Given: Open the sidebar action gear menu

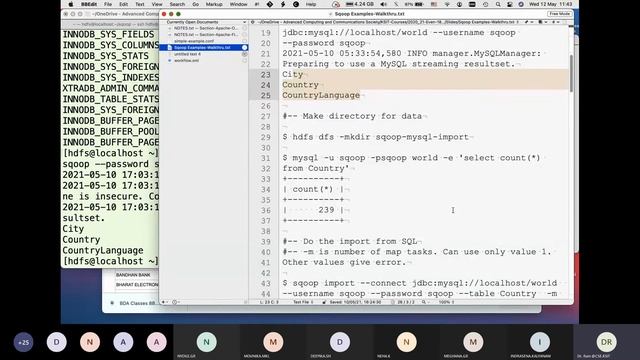Looking at the screenshot, I should click(x=175, y=302).
